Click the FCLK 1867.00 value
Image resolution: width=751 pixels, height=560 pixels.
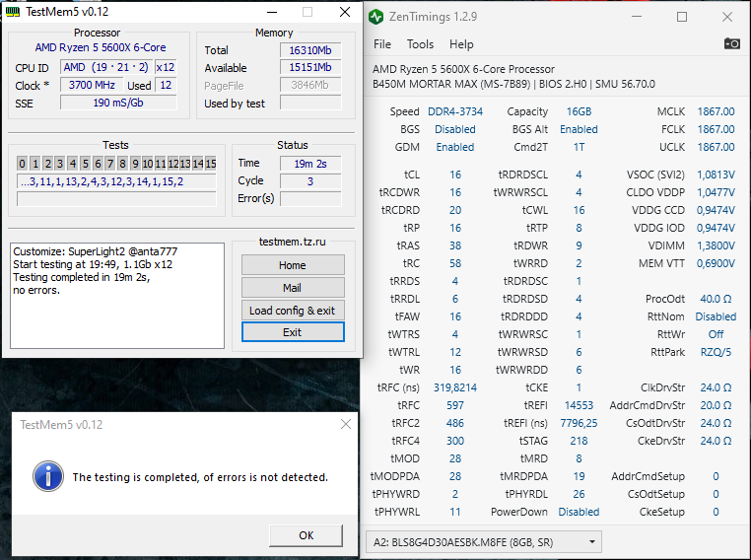click(x=716, y=129)
